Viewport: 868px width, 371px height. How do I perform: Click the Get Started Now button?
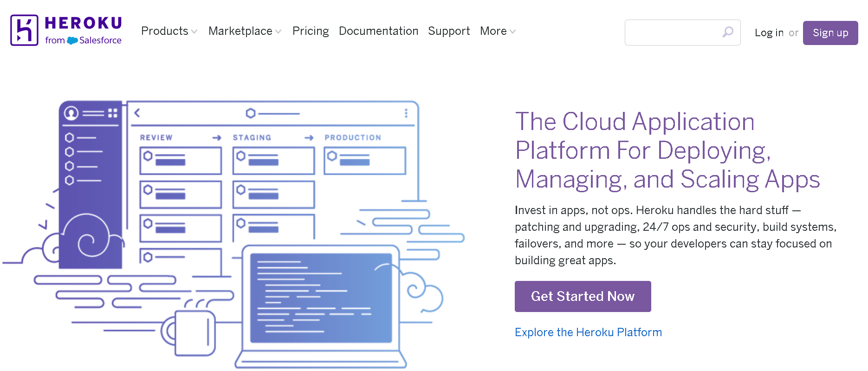(x=583, y=296)
